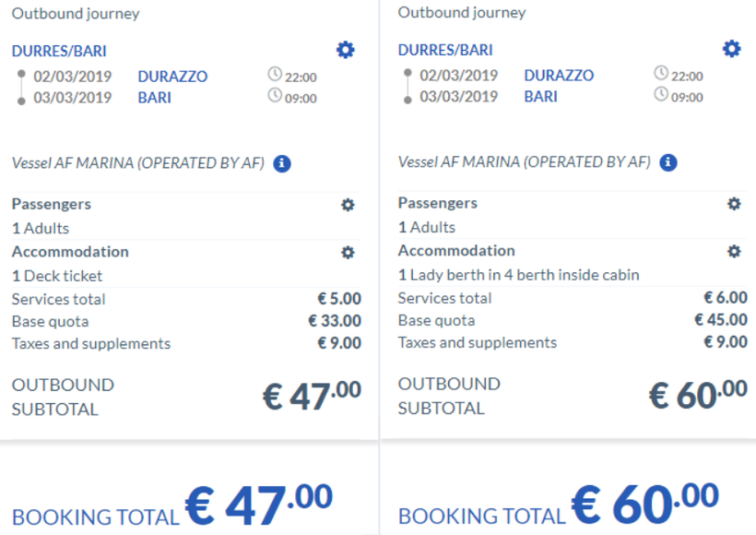Screen dimensions: 756x535
Task: Open DURRES/BARI route link in left panel
Action: pyautogui.click(x=59, y=51)
